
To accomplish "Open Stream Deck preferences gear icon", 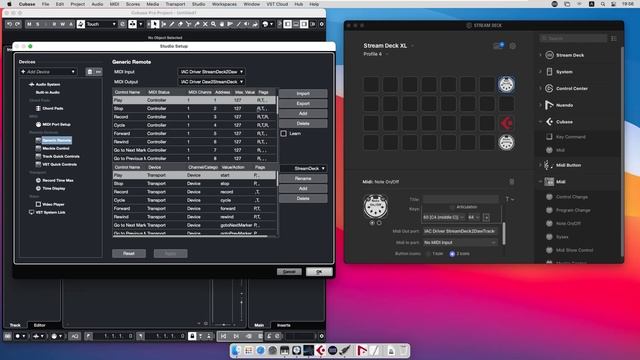I will click(x=513, y=46).
